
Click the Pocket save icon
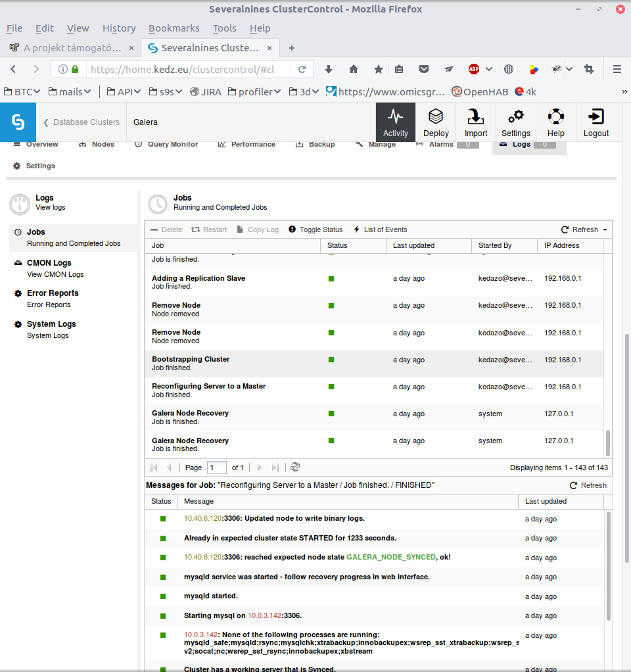(x=424, y=70)
